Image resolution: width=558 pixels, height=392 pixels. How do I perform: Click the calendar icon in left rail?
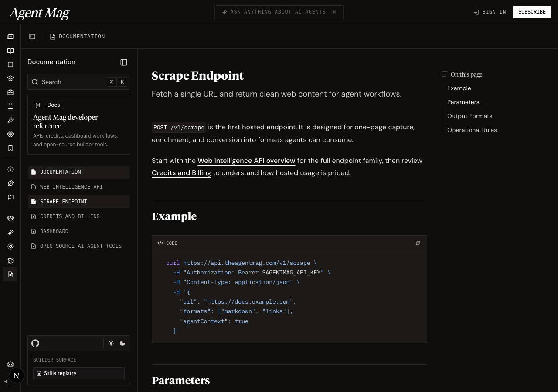tap(10, 106)
